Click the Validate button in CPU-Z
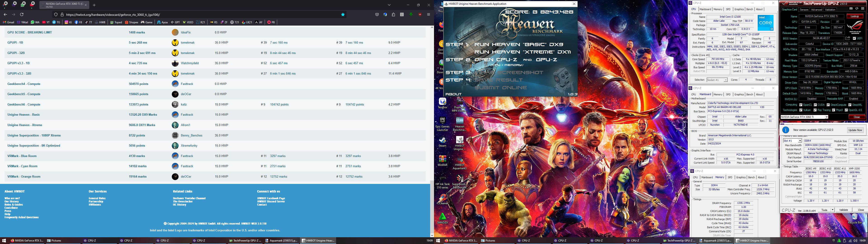The height and width of the screenshot is (244, 868). tap(843, 210)
